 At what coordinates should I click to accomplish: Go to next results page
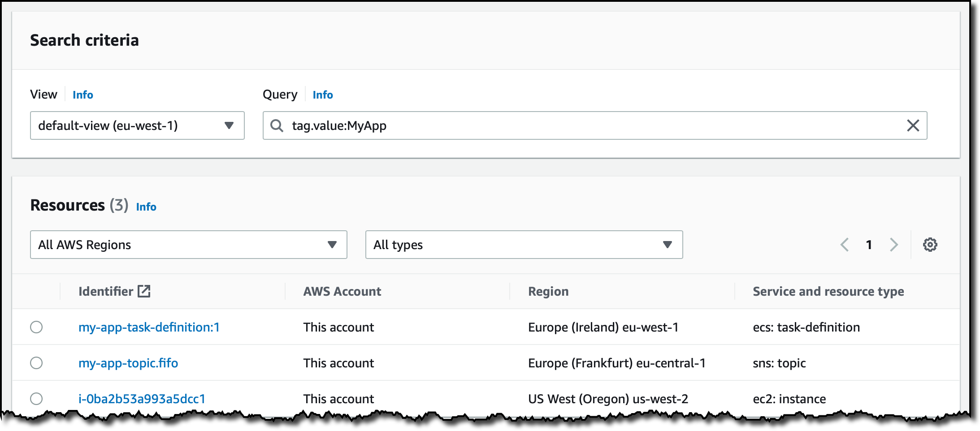point(893,245)
